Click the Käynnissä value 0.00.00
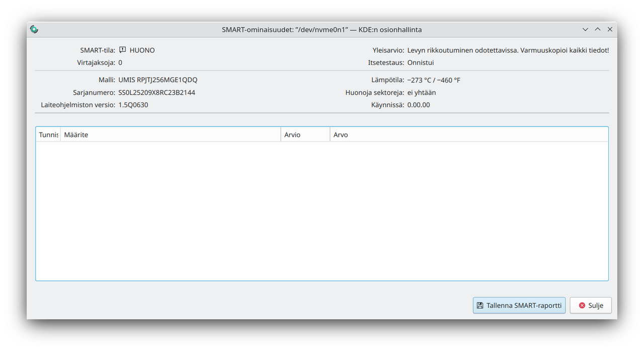This screenshot has height=351, width=644. click(x=419, y=105)
